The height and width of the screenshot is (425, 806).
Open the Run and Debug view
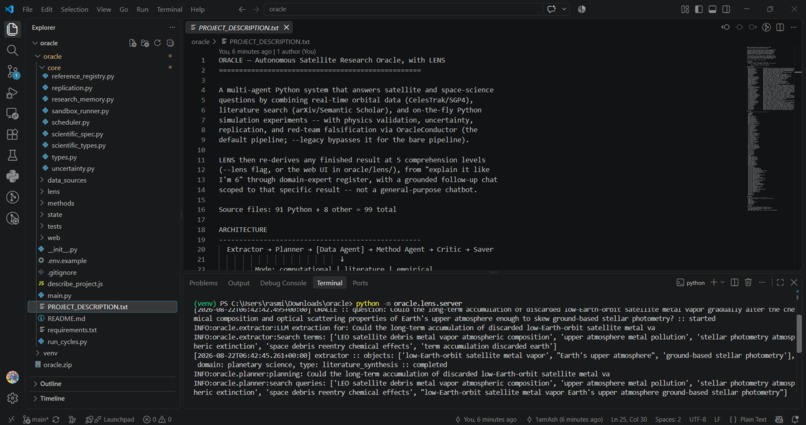(x=12, y=93)
